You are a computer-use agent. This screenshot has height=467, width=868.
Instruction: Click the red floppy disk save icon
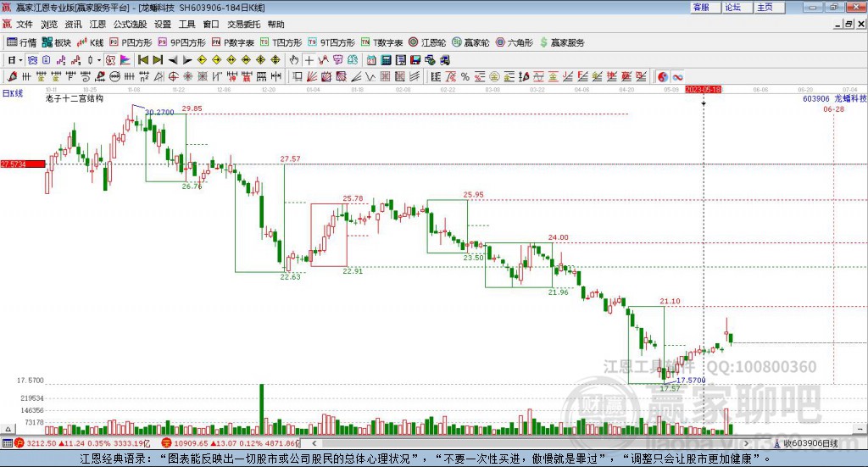tap(415, 60)
